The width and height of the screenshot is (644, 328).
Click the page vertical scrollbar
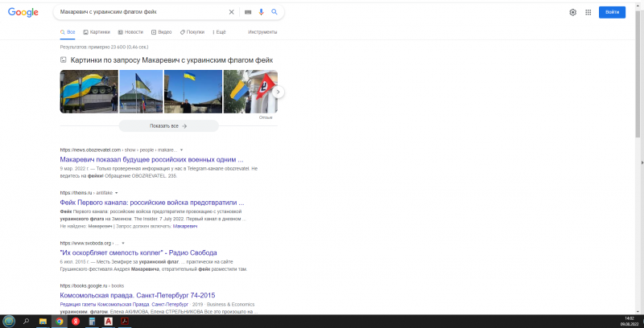[638, 74]
